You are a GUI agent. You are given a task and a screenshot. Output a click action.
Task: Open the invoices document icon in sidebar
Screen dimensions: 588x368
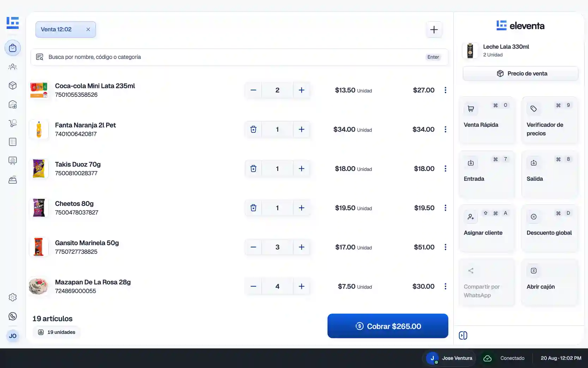tap(13, 142)
